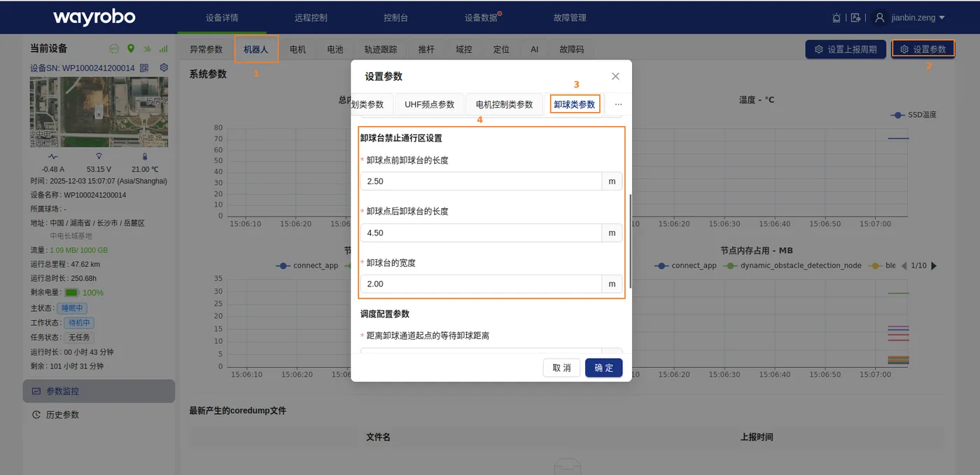Viewport: 980px width, 475px height.
Task: Select the 机器人 parameter tab
Action: point(256,49)
